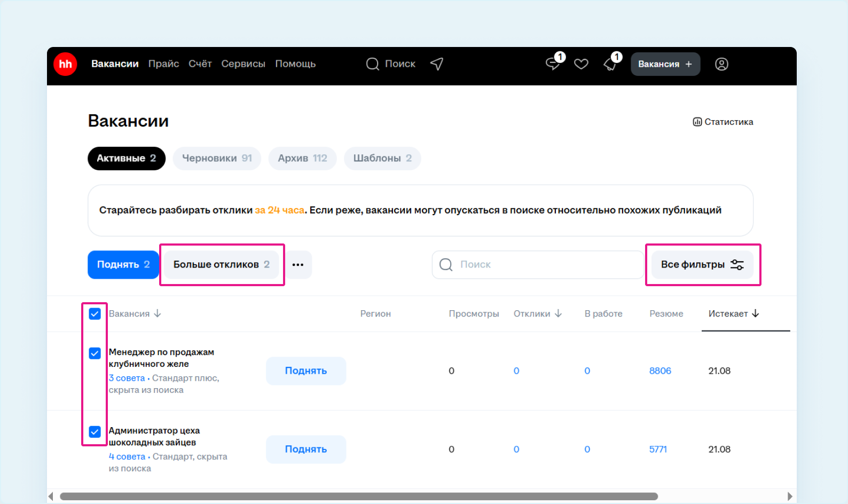Screen dimensions: 848x504
Task: Open Все фильтры panel
Action: click(702, 265)
